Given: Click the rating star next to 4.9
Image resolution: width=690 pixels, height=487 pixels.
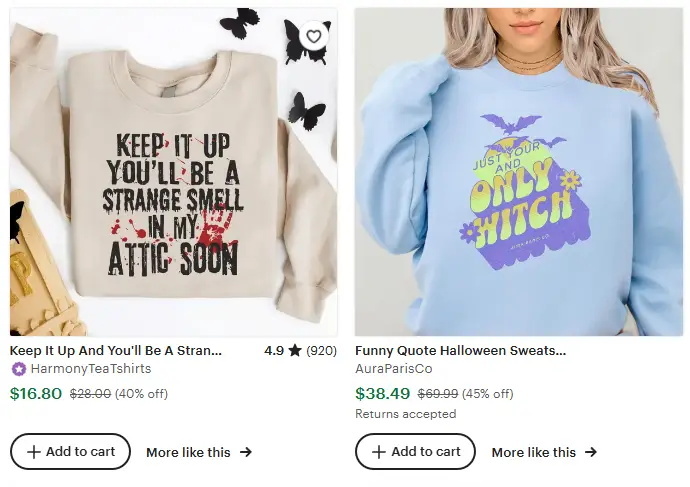Looking at the screenshot, I should click(x=295, y=351).
